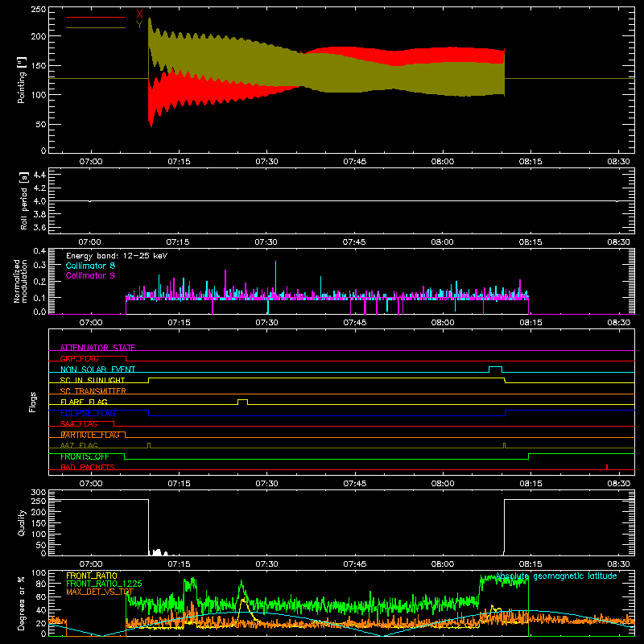Select the olive Y legend line sample
The image size is (644, 644).
[96, 27]
